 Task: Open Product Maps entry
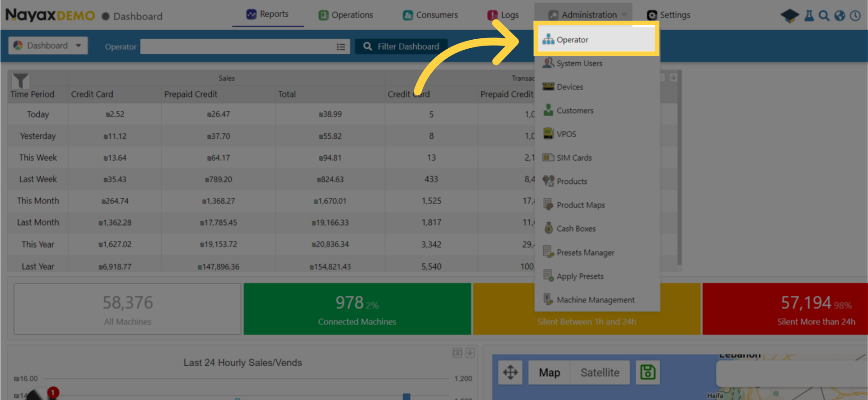point(596,205)
